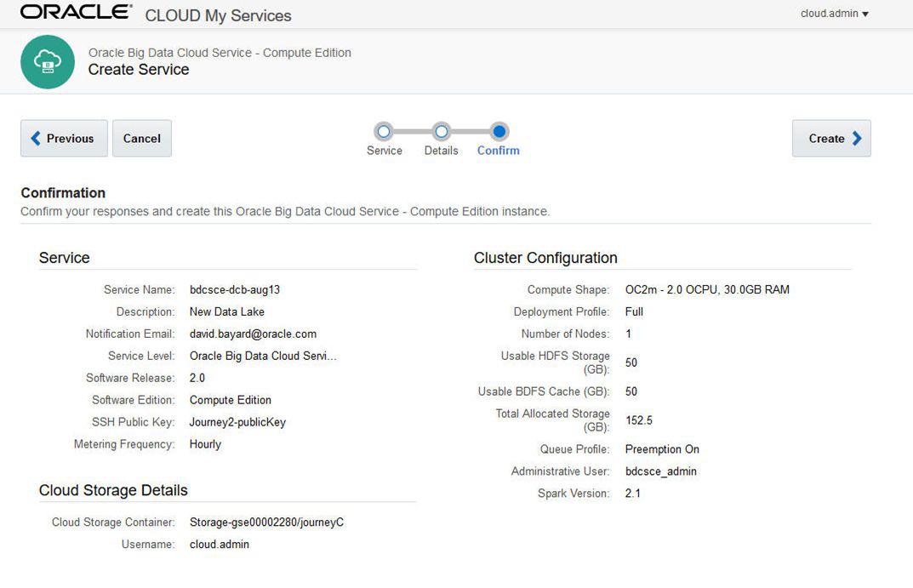Click the Cloud Storage Details section heading
The image size is (913, 588).
pyautogui.click(x=113, y=490)
